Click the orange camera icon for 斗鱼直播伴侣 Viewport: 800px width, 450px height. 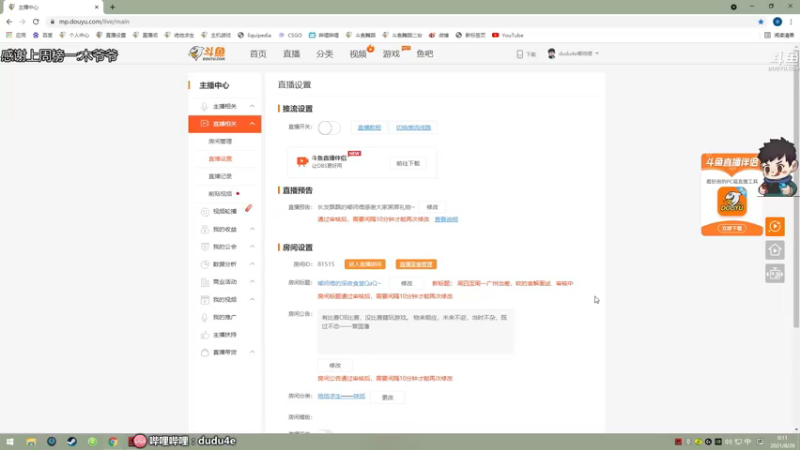click(x=302, y=162)
